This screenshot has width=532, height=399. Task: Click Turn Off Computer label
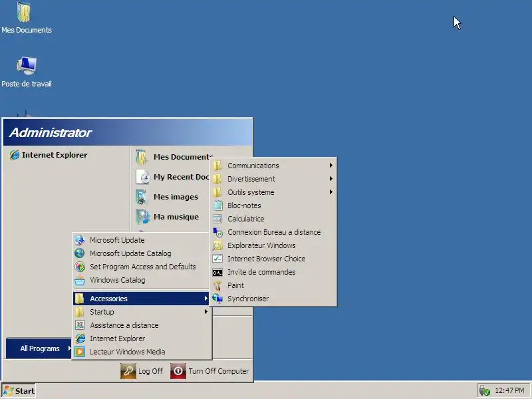point(219,371)
